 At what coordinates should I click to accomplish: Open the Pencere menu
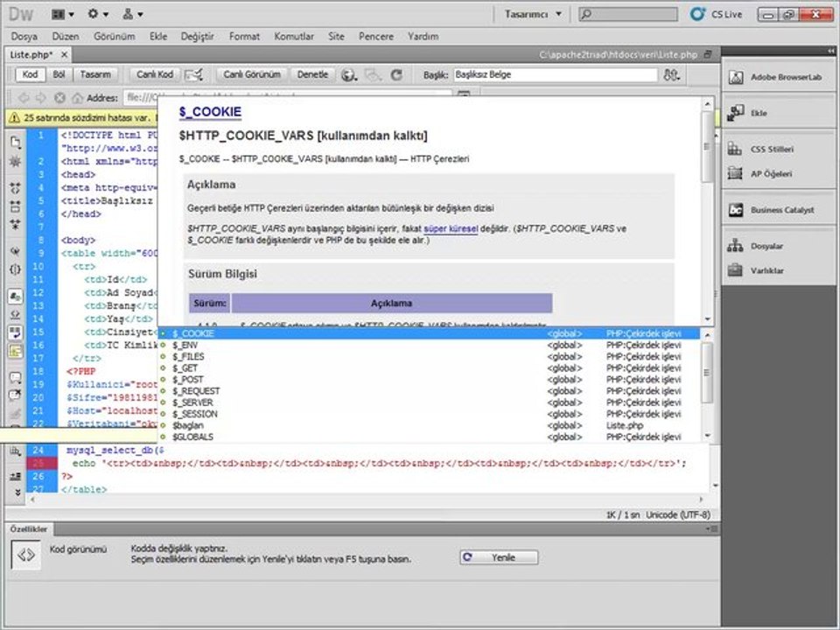click(x=376, y=37)
